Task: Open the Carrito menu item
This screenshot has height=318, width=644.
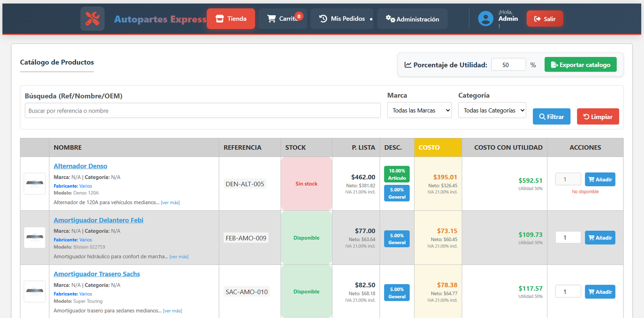Action: pos(283,18)
